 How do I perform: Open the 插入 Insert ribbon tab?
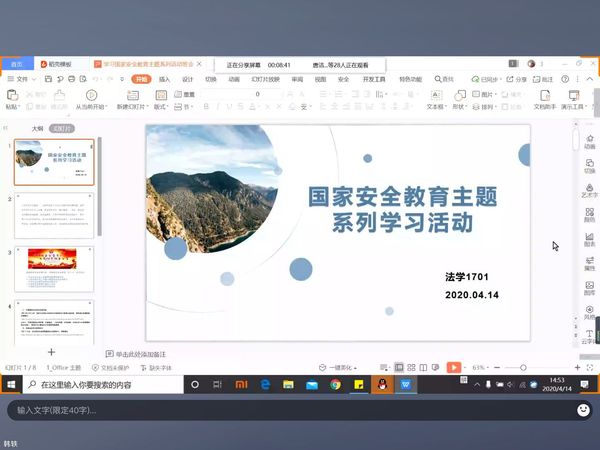tap(164, 78)
